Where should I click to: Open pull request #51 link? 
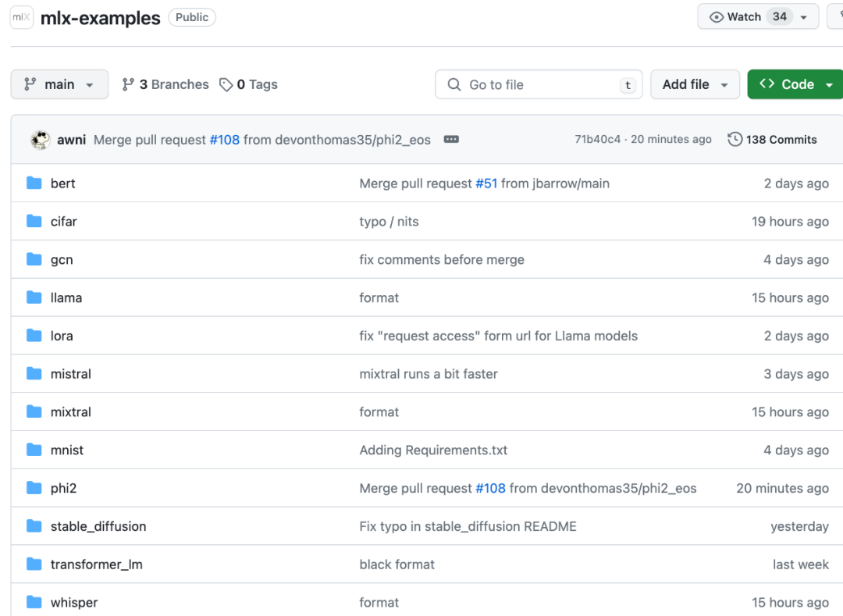pyautogui.click(x=486, y=183)
